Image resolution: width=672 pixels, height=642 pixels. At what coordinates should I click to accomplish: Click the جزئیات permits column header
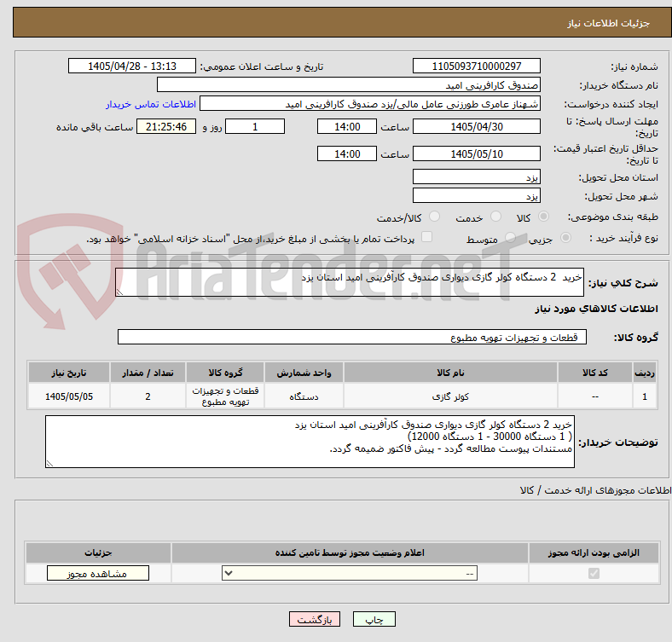click(98, 552)
